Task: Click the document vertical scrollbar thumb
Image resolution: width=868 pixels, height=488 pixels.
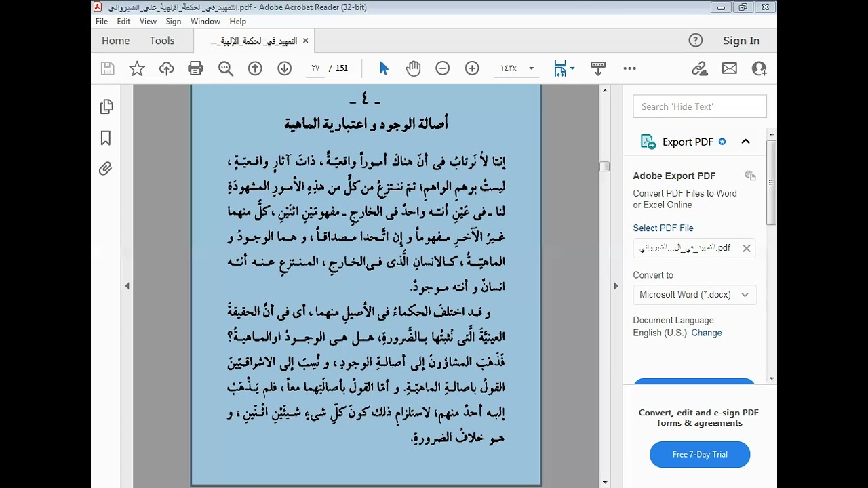Action: pyautogui.click(x=604, y=166)
